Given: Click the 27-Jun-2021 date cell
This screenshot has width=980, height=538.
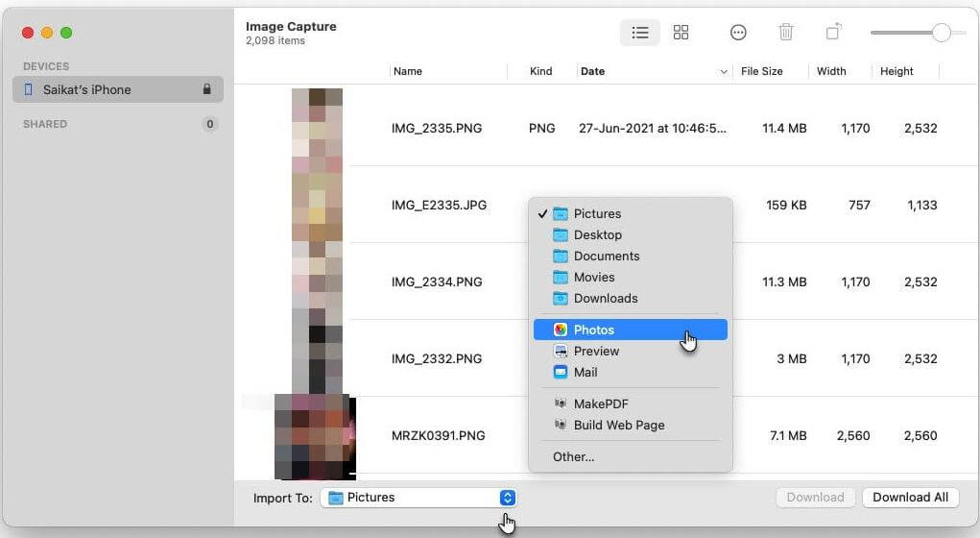Looking at the screenshot, I should [652, 128].
